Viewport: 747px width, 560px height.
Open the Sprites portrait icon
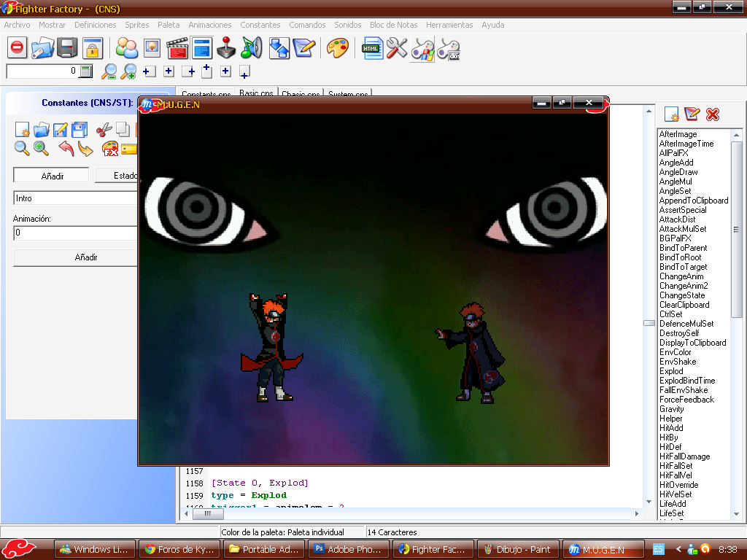click(x=152, y=48)
